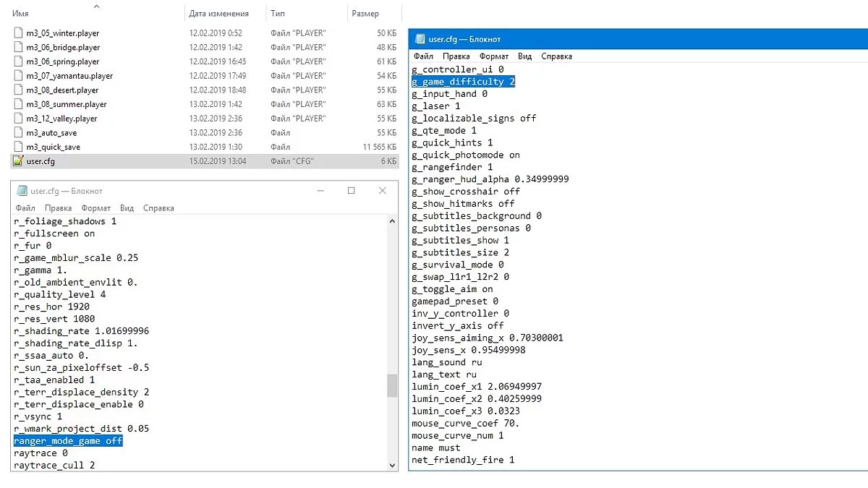Screen dimensions: 868x488
Task: Click the m3_quick_save file icon
Action: 19,147
